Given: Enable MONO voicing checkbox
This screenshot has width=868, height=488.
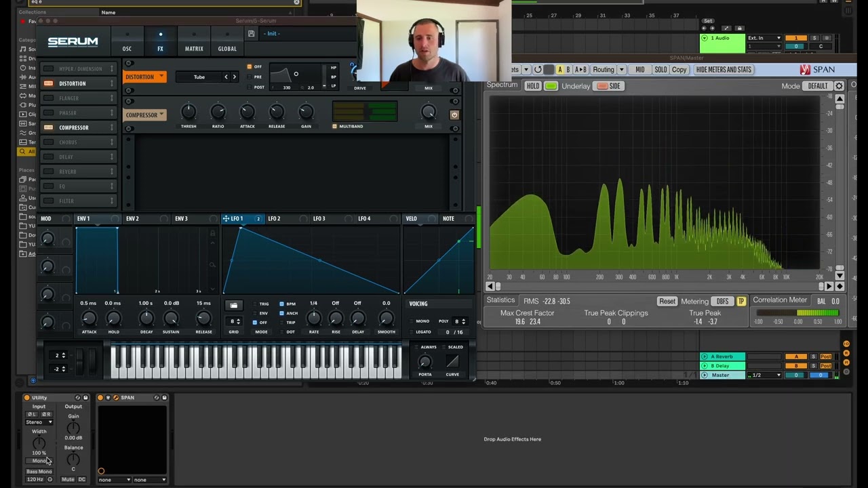Looking at the screenshot, I should [x=412, y=321].
